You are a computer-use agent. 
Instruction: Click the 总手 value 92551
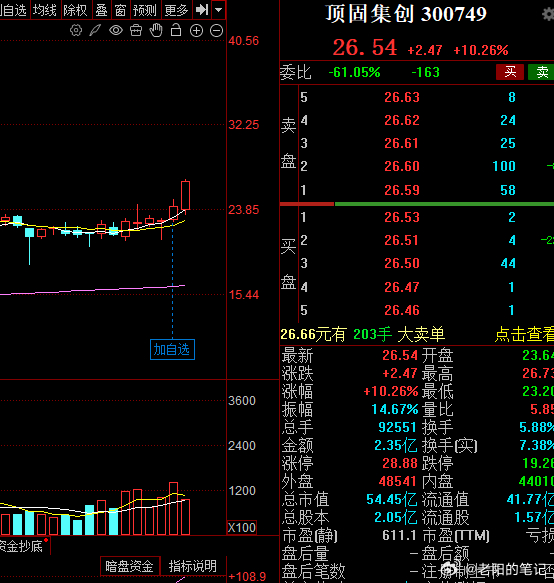tap(397, 427)
